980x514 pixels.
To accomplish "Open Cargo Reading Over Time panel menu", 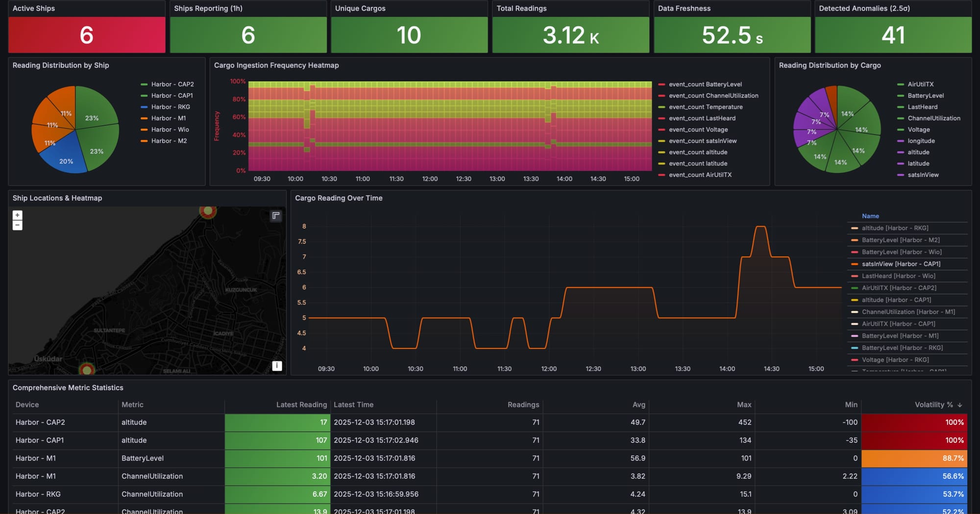I will tap(339, 198).
